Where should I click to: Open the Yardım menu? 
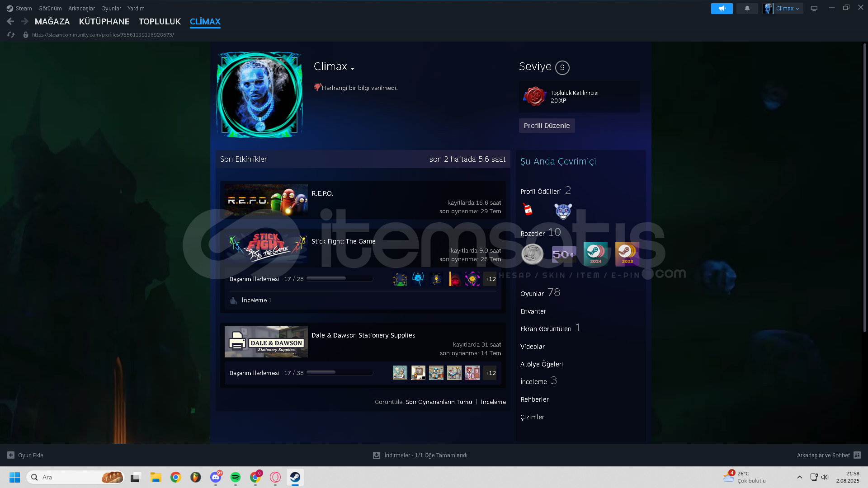pos(136,9)
